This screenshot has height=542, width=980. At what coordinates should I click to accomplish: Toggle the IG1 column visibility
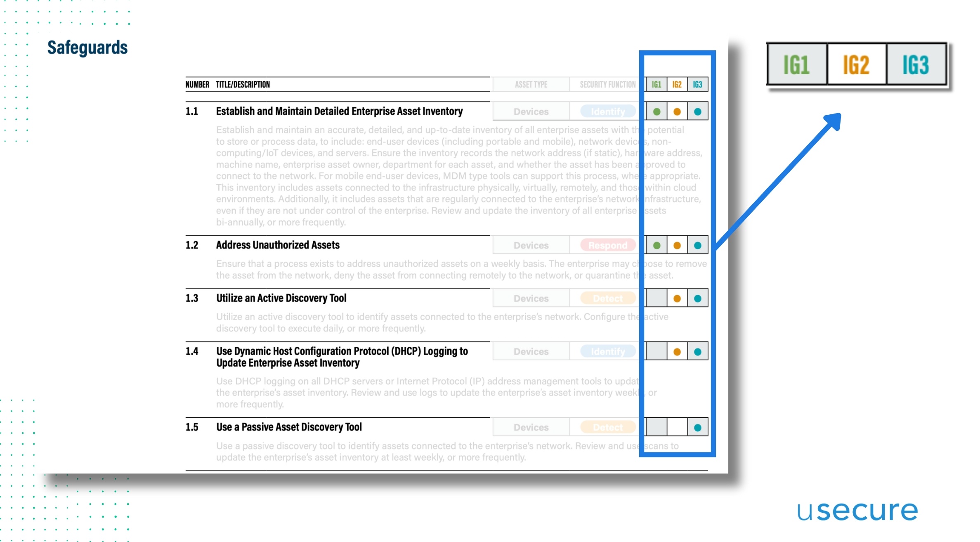pos(656,83)
